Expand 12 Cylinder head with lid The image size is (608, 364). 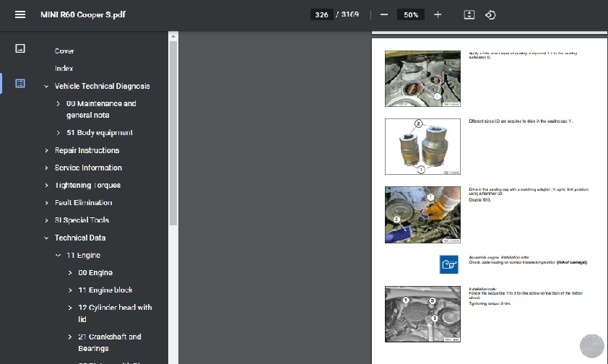pos(70,308)
